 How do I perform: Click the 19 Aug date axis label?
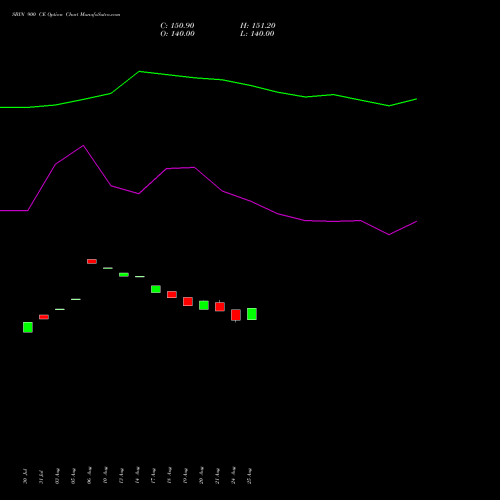(x=185, y=476)
